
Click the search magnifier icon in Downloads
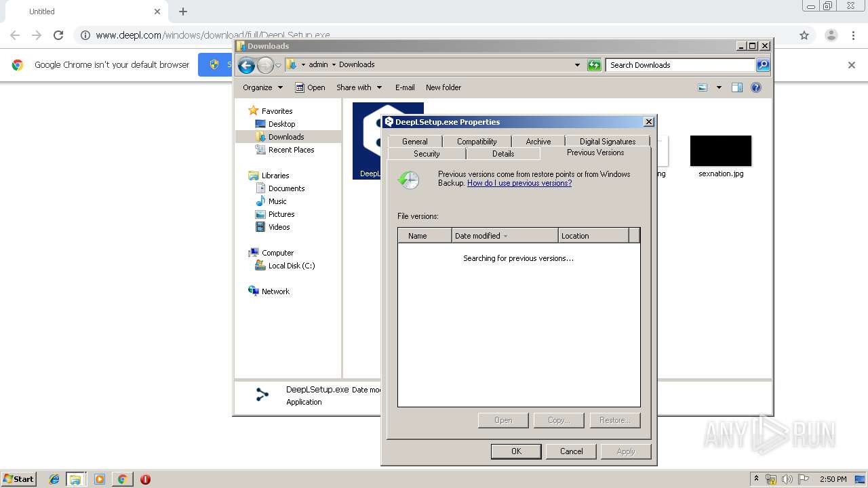click(x=763, y=65)
